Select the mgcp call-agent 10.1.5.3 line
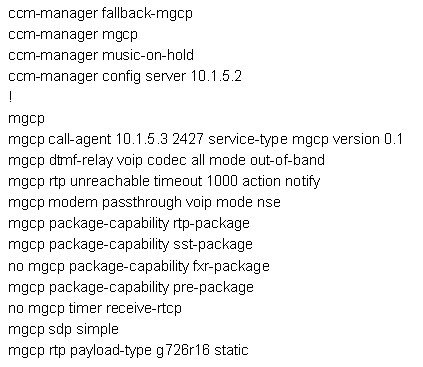The height and width of the screenshot is (367, 423). point(205,139)
